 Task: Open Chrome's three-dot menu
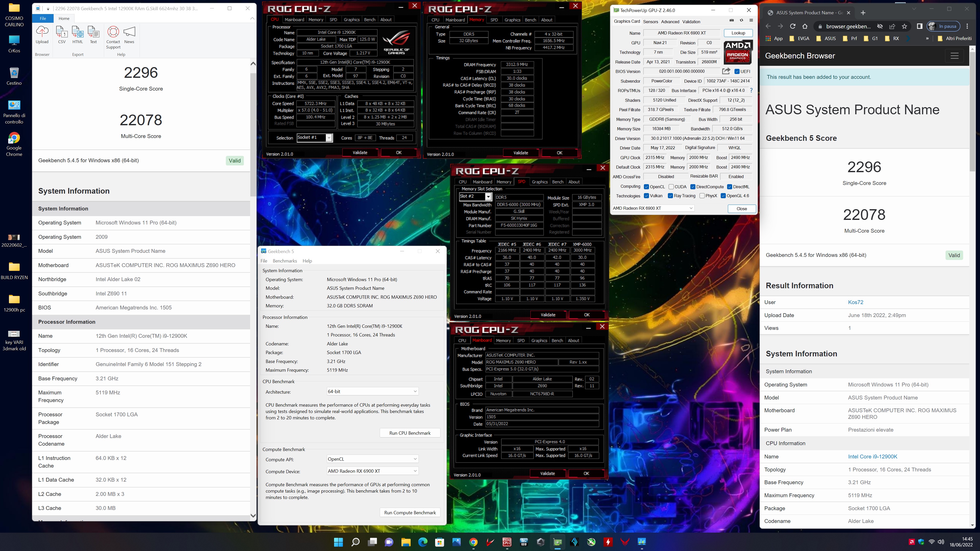point(967,26)
